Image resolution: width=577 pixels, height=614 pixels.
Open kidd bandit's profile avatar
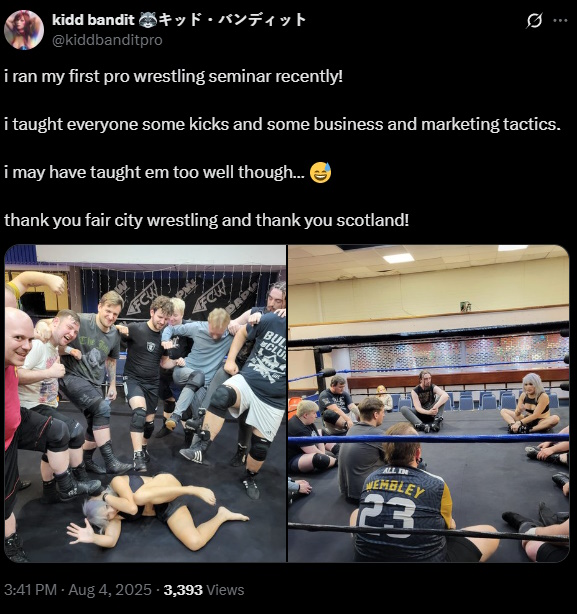click(23, 30)
